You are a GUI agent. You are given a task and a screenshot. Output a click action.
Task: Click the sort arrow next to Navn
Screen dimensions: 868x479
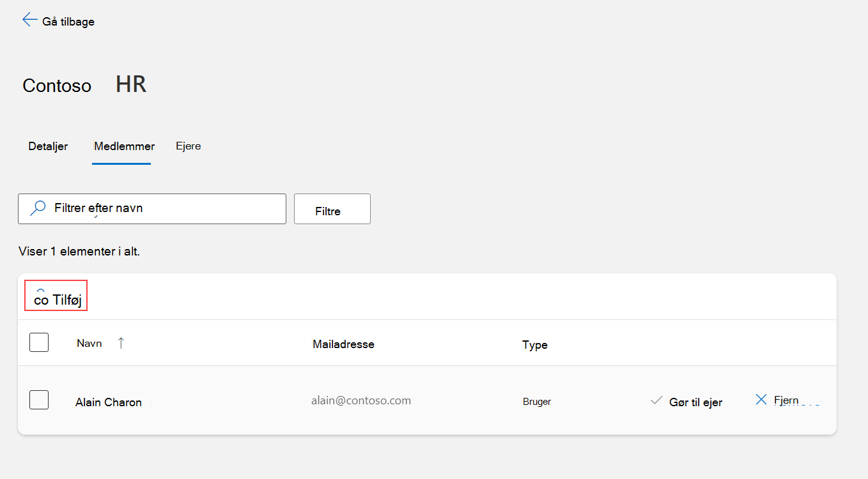tap(121, 343)
